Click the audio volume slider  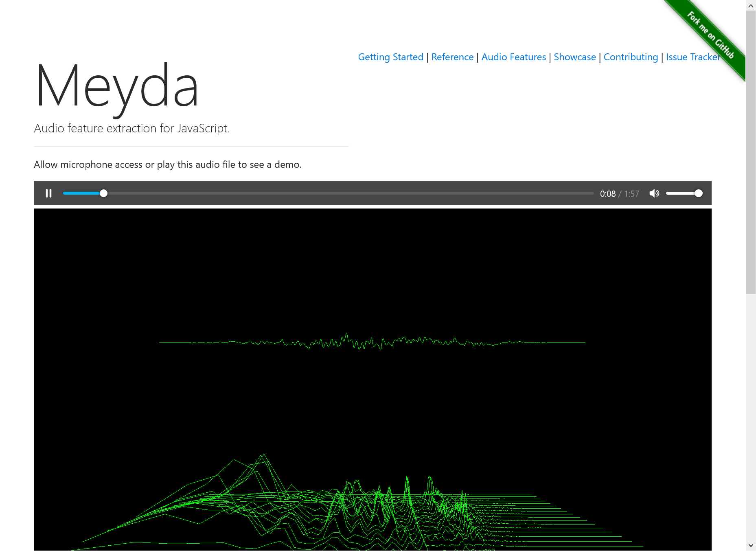click(684, 193)
